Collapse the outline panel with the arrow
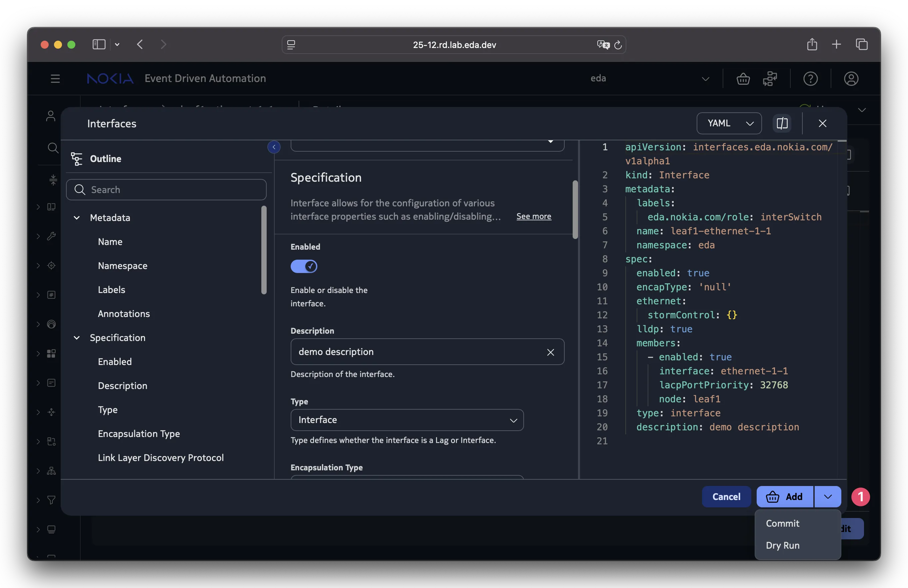908x588 pixels. 274,147
